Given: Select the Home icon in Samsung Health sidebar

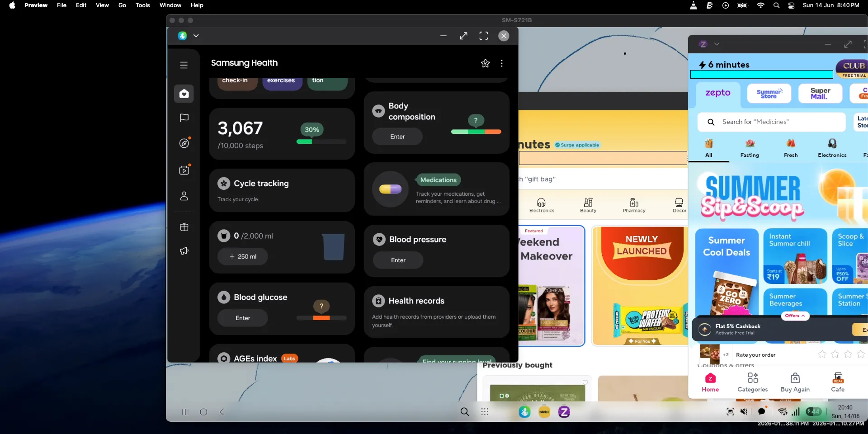Looking at the screenshot, I should pos(184,94).
